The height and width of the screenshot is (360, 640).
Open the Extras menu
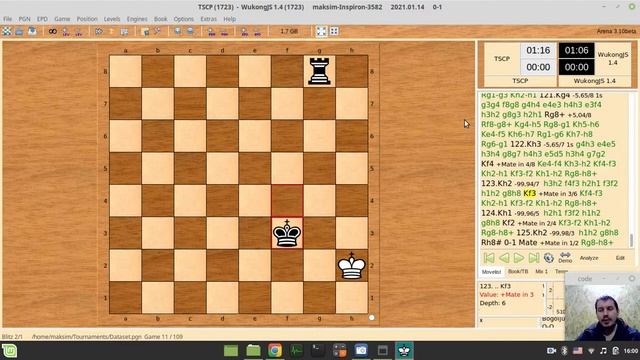click(x=209, y=19)
